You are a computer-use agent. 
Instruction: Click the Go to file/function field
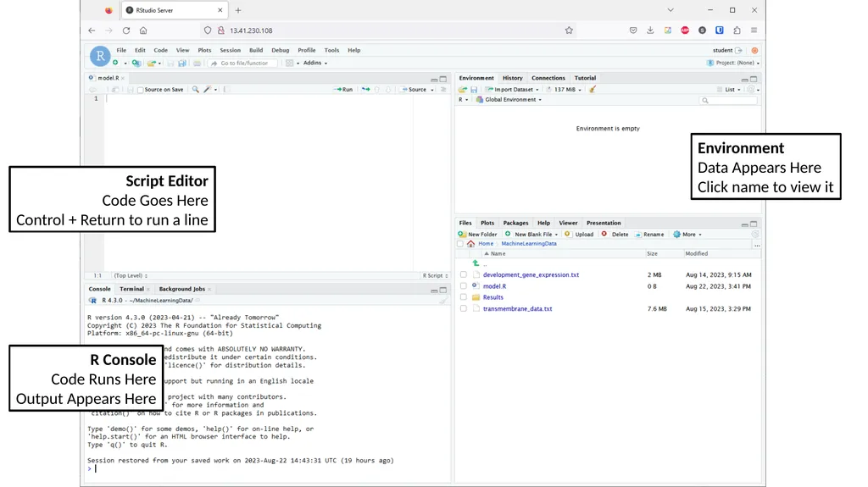242,63
